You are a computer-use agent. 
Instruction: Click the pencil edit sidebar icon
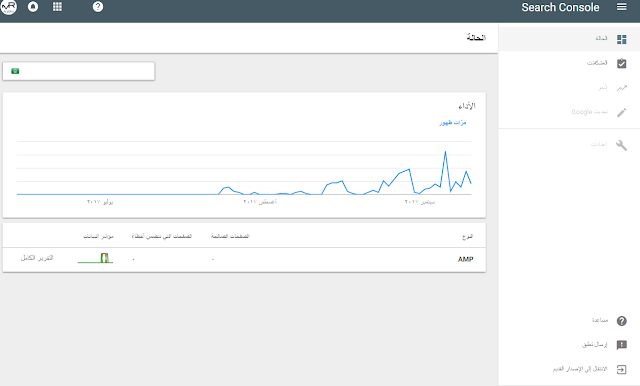(x=621, y=113)
